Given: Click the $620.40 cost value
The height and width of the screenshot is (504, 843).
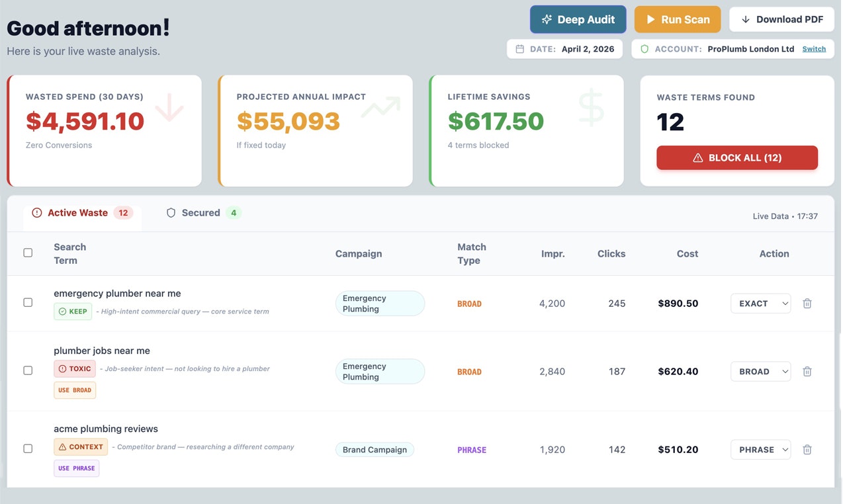Looking at the screenshot, I should pos(678,372).
